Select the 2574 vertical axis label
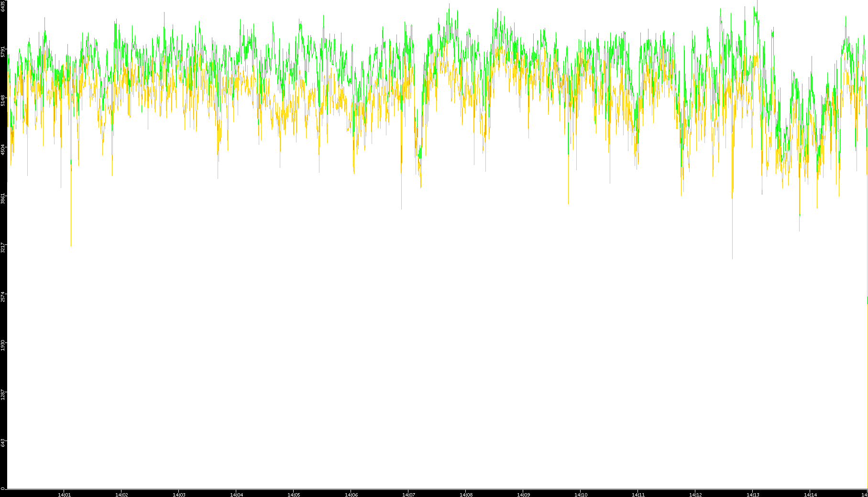 point(3,297)
